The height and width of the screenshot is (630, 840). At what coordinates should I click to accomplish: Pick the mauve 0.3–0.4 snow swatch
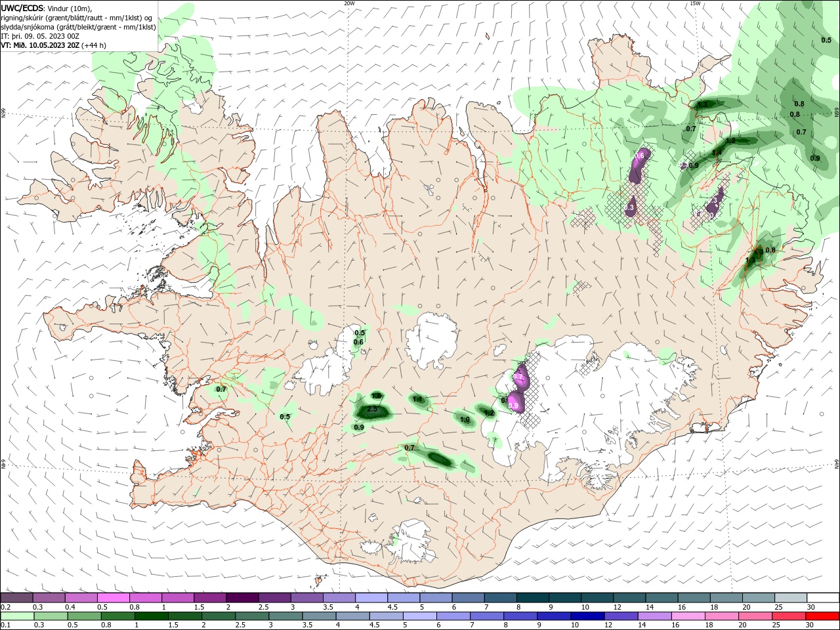point(49,598)
